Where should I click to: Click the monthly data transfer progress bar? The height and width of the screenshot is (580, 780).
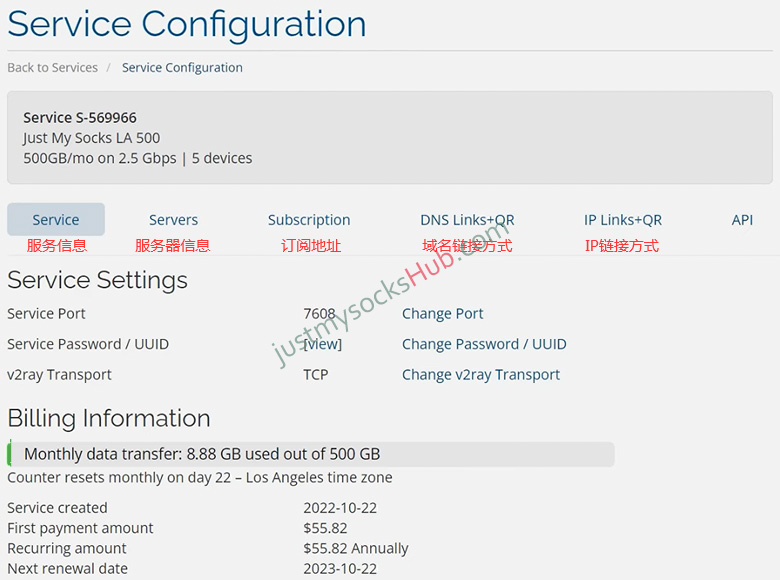pyautogui.click(x=311, y=454)
